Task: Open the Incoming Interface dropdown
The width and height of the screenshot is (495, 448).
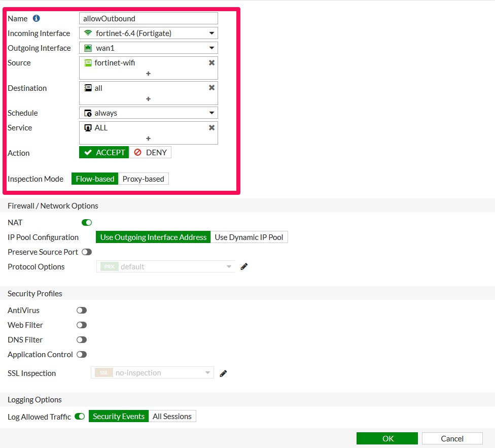Action: pyautogui.click(x=149, y=33)
